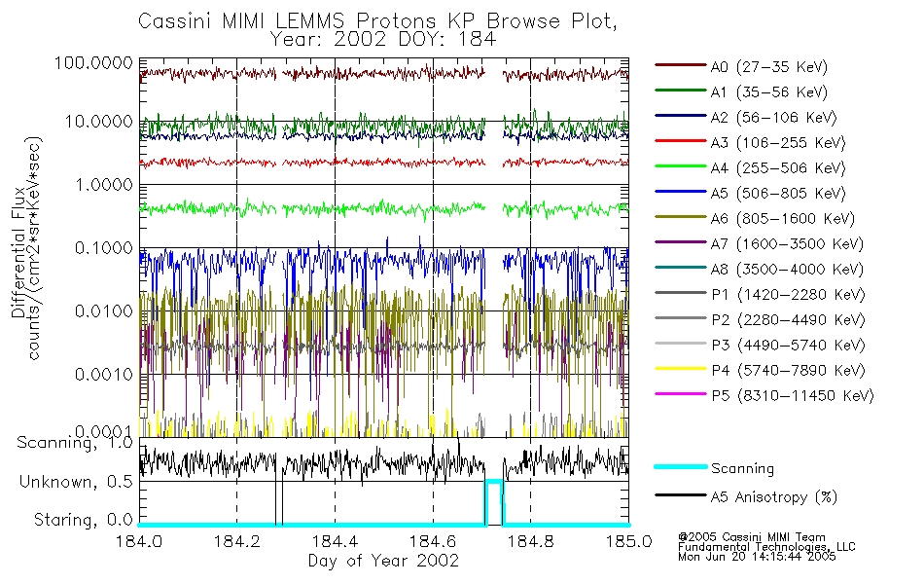Click the 100.0000 y-axis tick label
This screenshot has height=584, width=924.
click(x=93, y=62)
